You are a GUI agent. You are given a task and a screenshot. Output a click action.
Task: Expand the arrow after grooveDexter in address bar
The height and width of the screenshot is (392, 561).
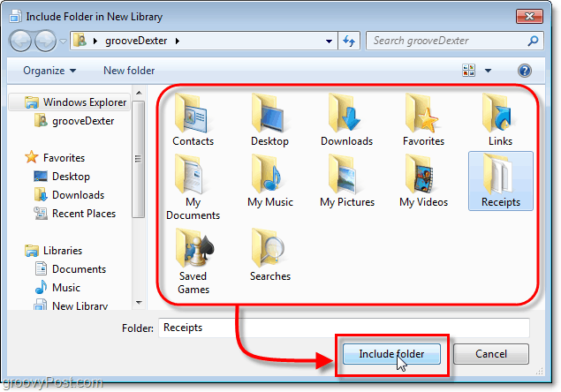pyautogui.click(x=177, y=41)
